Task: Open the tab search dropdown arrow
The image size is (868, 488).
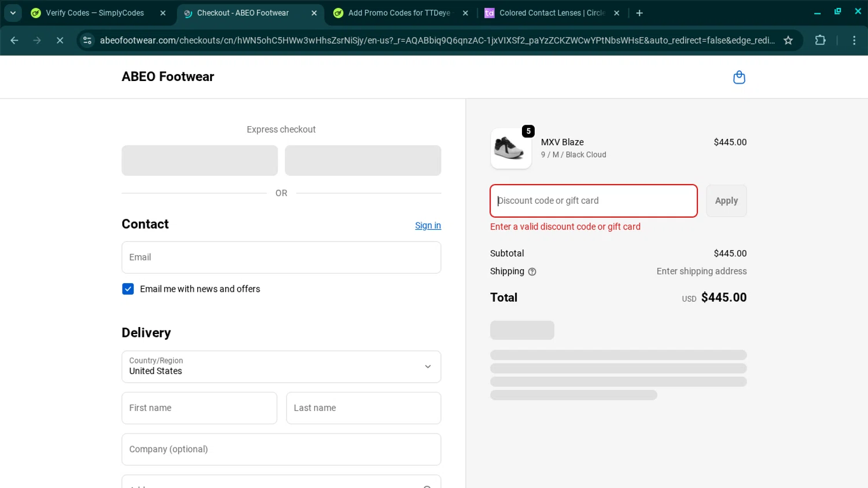Action: 13,13
